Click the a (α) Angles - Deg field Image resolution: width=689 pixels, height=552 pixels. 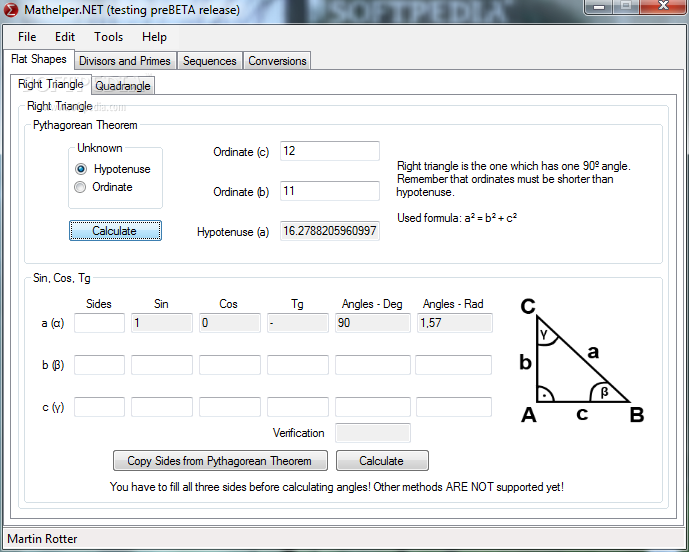[373, 323]
